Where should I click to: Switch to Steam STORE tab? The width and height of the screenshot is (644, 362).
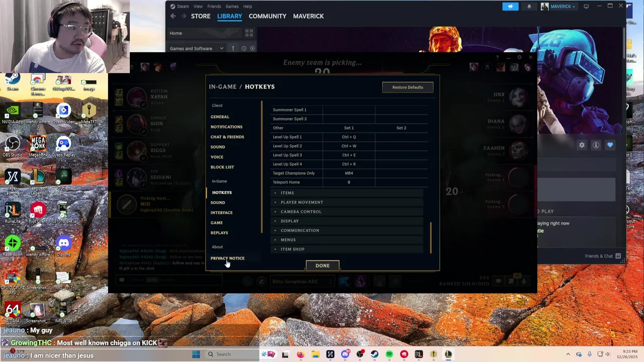pos(201,16)
